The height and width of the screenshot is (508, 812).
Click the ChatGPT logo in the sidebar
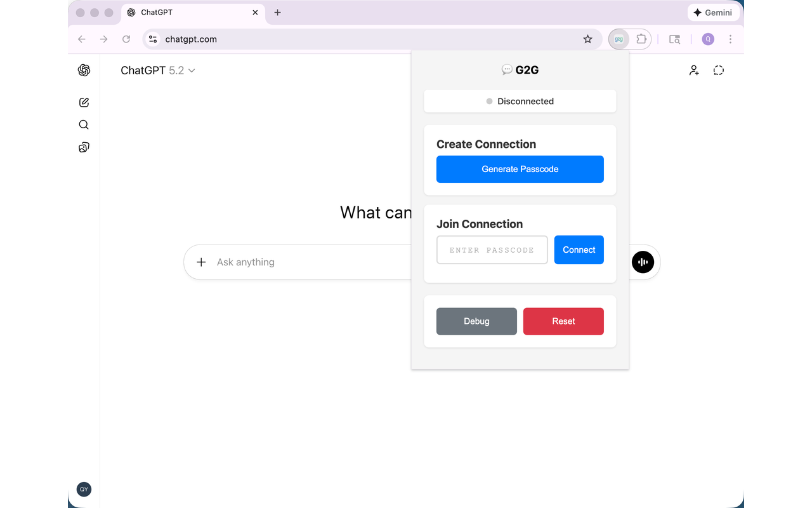click(84, 70)
